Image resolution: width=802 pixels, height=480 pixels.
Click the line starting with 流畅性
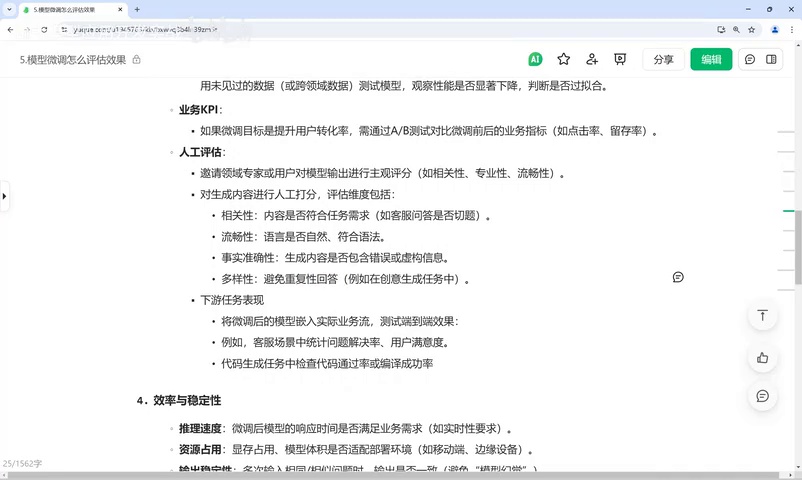tap(303, 237)
